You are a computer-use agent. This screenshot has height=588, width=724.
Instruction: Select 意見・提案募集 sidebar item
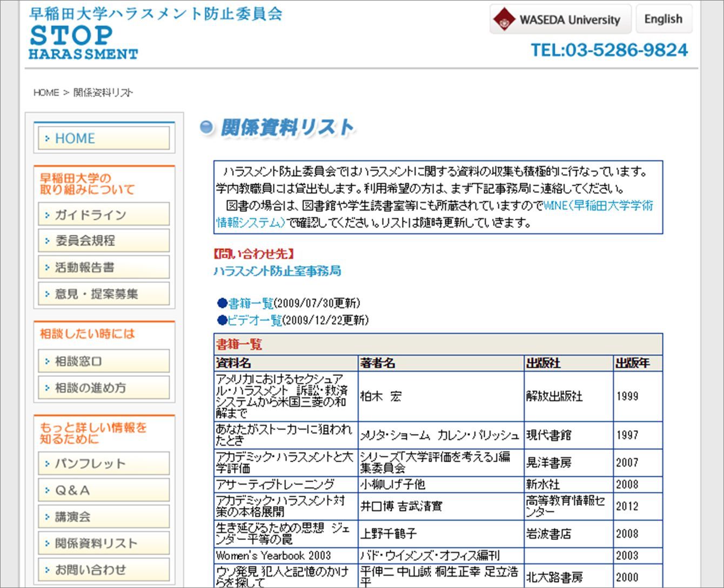click(x=104, y=294)
